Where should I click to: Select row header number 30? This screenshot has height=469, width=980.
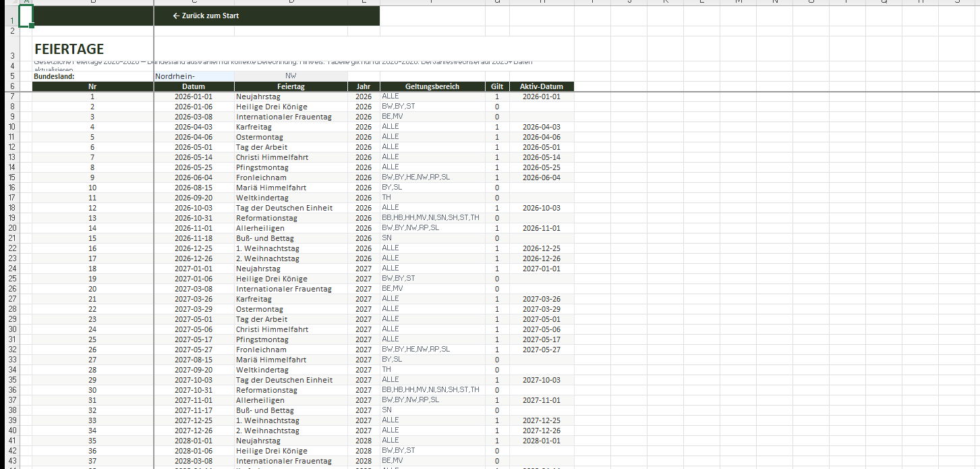[12, 329]
